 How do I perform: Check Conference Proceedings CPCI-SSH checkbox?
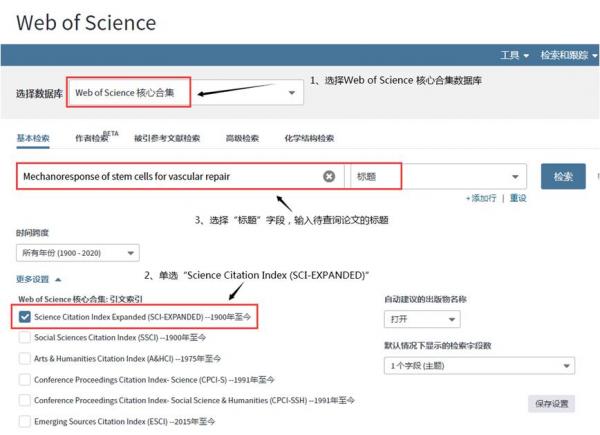25,400
